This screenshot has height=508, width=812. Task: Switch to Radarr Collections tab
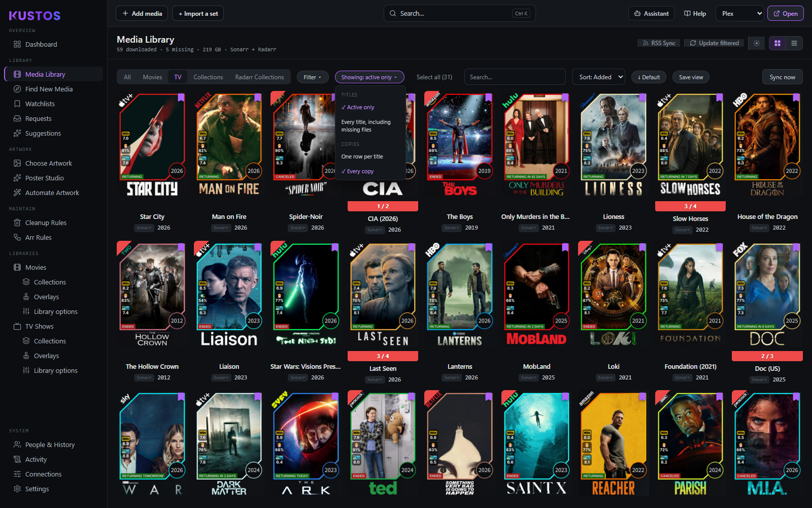click(259, 77)
